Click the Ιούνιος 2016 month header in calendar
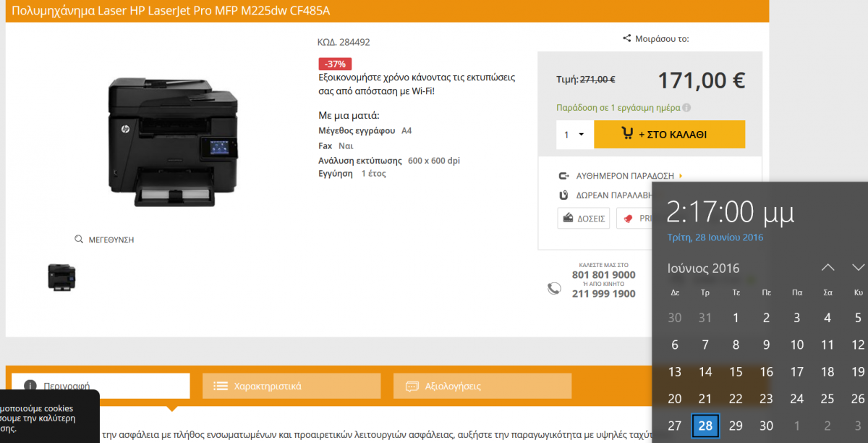Screen dimensions: 868x443 (703, 268)
